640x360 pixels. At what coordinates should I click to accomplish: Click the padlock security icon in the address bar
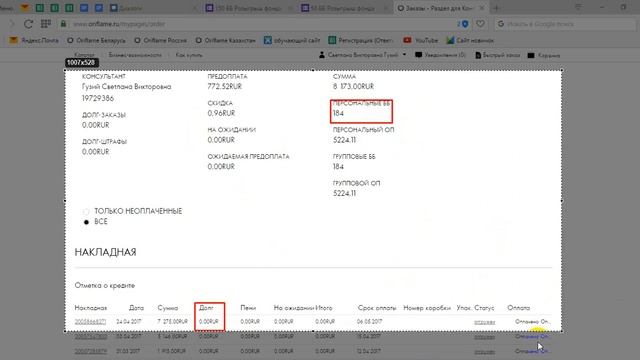pyautogui.click(x=63, y=24)
